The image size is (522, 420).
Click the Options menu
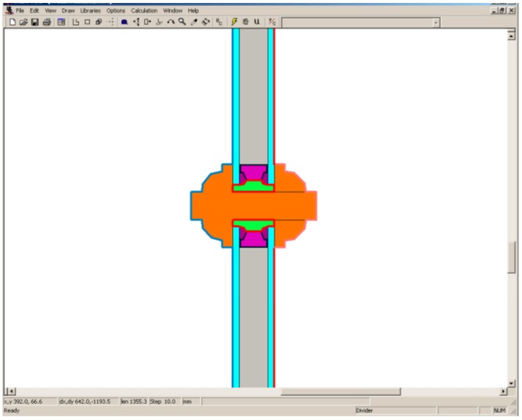(116, 11)
